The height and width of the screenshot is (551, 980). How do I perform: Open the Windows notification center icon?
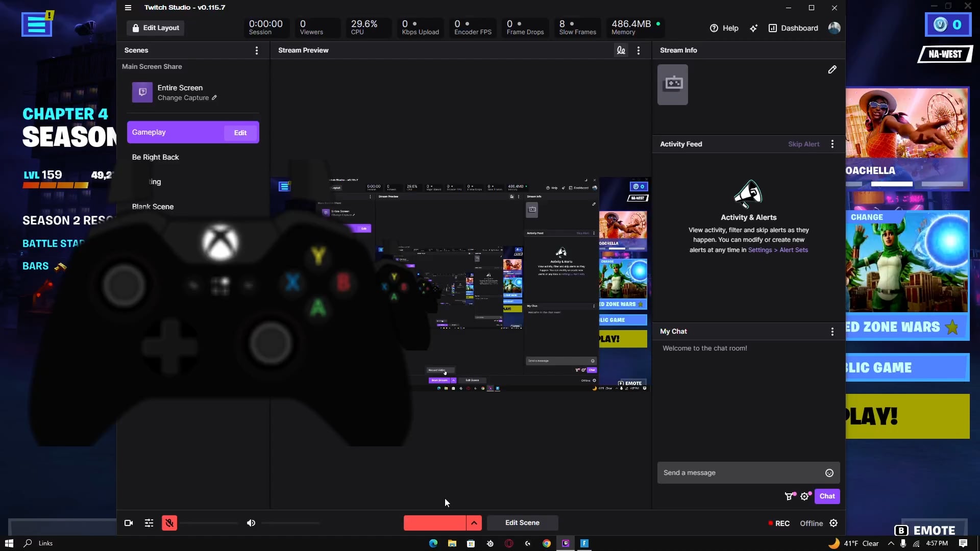click(963, 543)
